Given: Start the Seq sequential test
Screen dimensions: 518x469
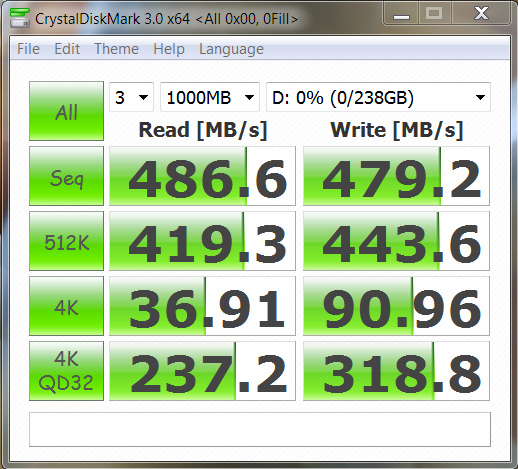Looking at the screenshot, I should (66, 176).
